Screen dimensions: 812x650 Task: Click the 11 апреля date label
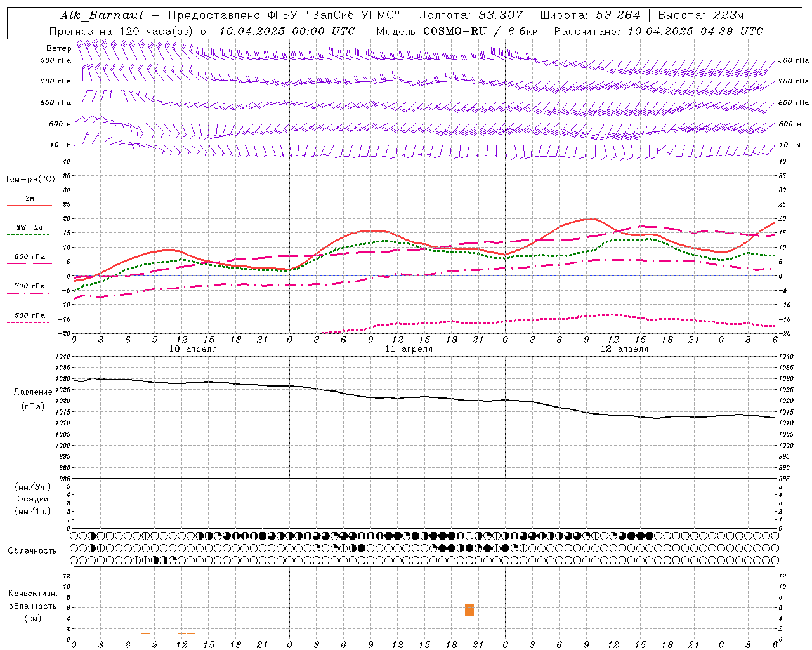pos(409,349)
